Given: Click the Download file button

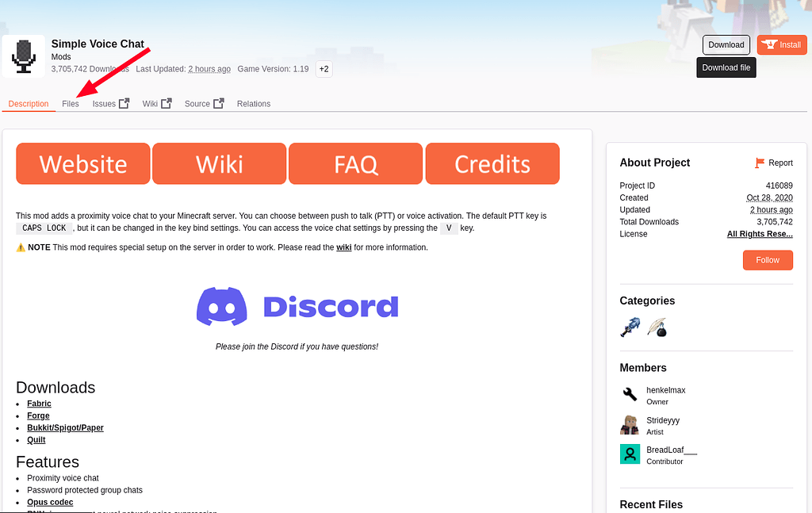Looking at the screenshot, I should click(x=726, y=67).
